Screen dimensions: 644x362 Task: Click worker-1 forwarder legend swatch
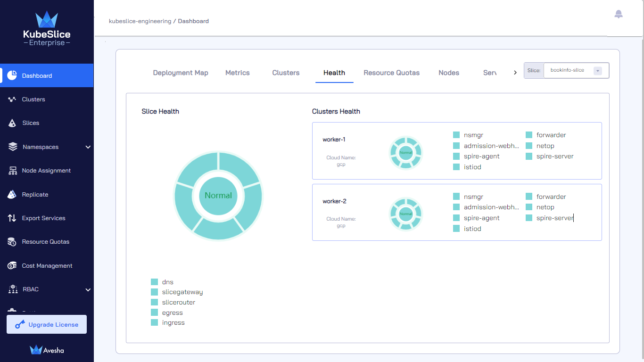[529, 135]
